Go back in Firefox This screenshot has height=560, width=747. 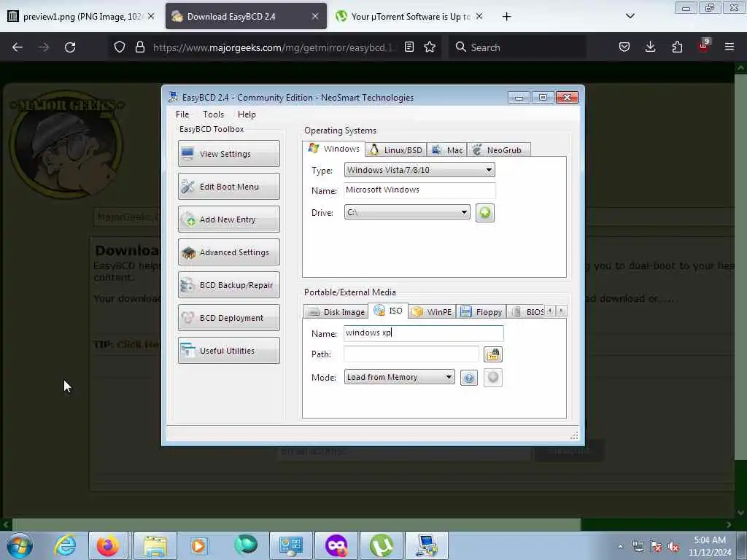click(18, 47)
